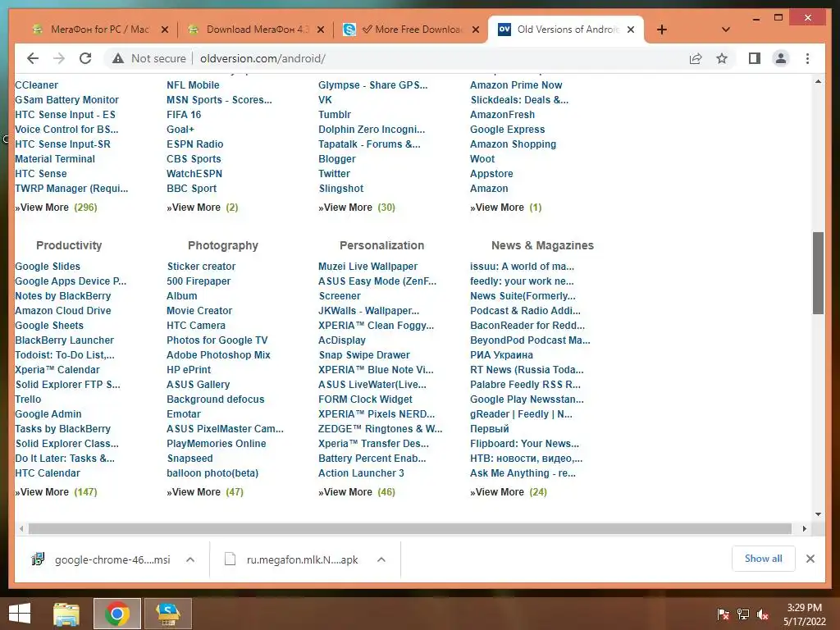Click the Action Center flag tray icon
840x630 pixels.
724,614
